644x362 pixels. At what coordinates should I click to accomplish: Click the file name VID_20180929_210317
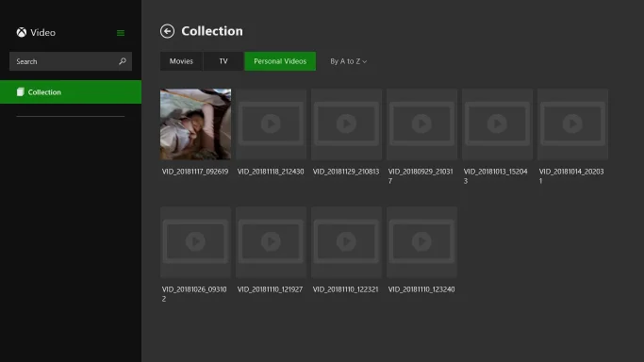click(x=421, y=176)
